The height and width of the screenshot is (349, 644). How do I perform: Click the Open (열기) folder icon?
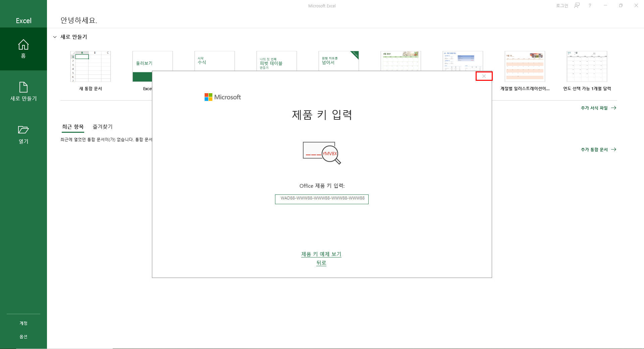(x=23, y=130)
